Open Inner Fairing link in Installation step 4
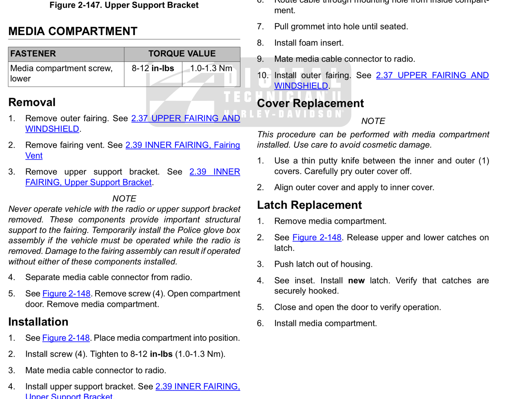The image size is (532, 399). 197,386
